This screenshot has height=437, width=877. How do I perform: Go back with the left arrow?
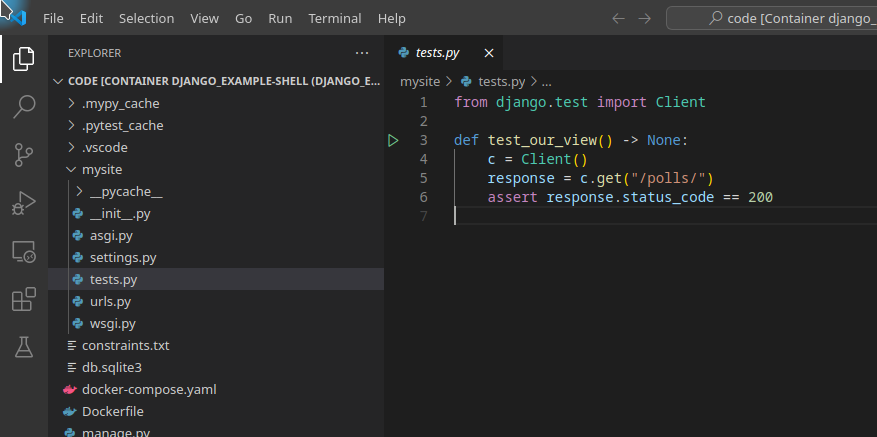click(x=618, y=18)
